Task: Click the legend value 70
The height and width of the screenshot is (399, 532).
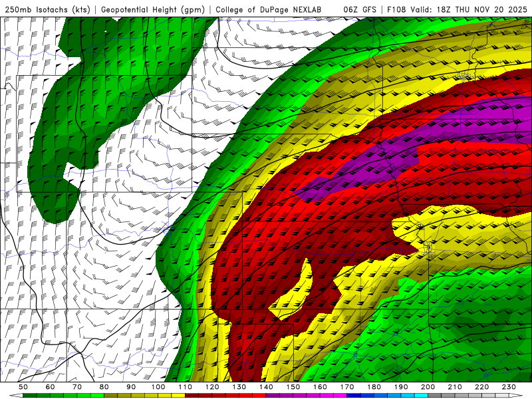Action: (77, 387)
